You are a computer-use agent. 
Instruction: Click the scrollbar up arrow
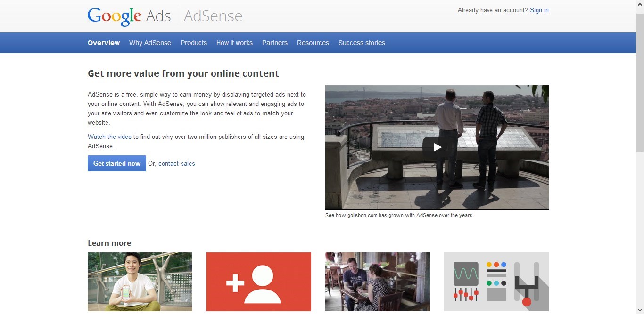640,4
